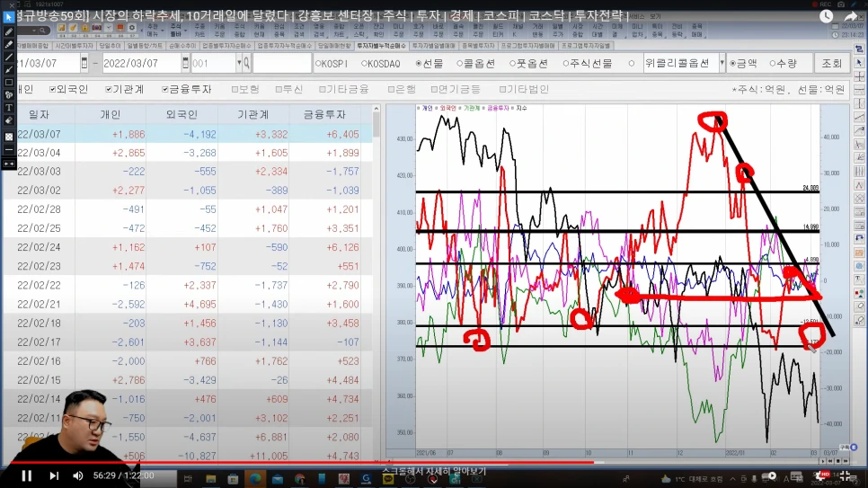Uncheck the 금융투자 checkbox
Image resolution: width=868 pixels, height=488 pixels.
click(165, 89)
